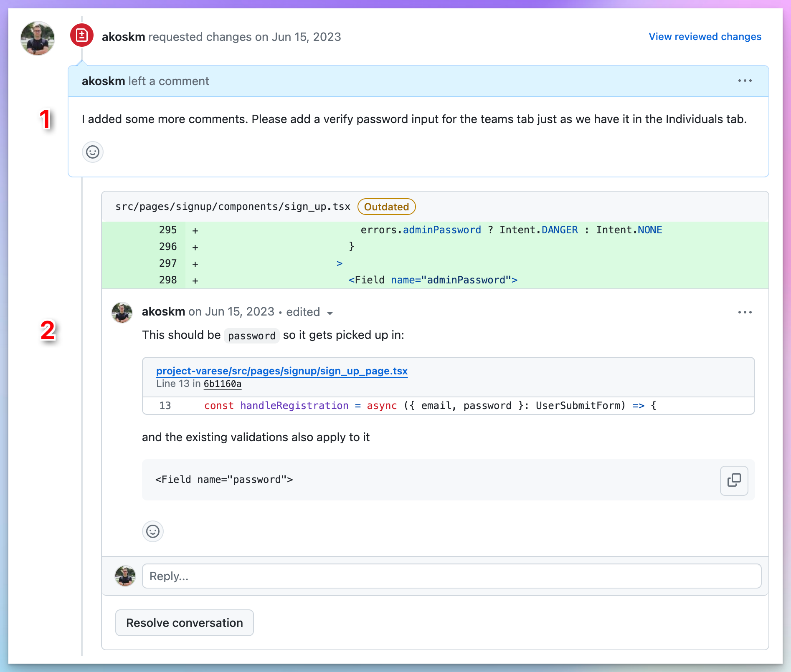Open the emoji reaction picker on the main comment
Image resolution: width=791 pixels, height=672 pixels.
(92, 152)
